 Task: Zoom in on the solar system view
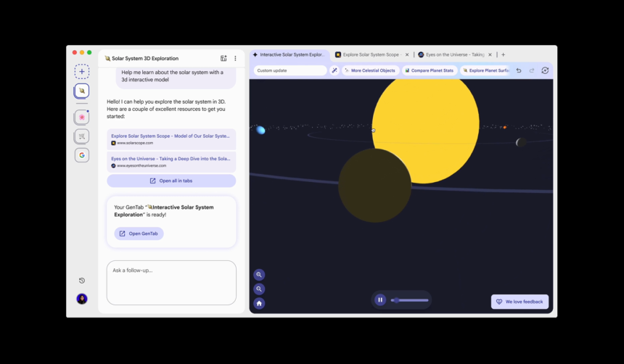259,275
